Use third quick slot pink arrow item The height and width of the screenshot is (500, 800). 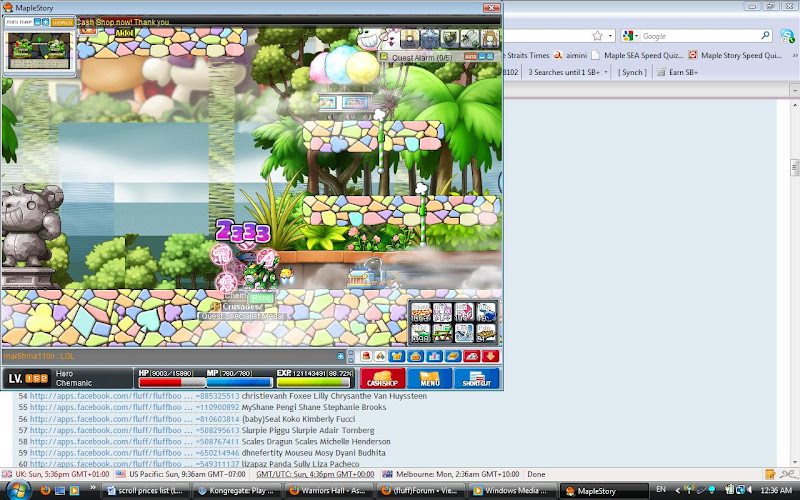464,312
